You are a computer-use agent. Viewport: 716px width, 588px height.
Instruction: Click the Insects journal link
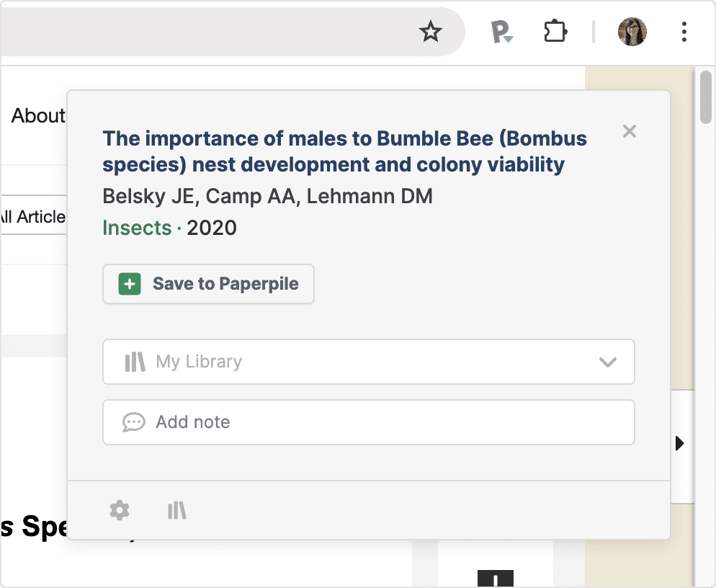[x=137, y=228]
